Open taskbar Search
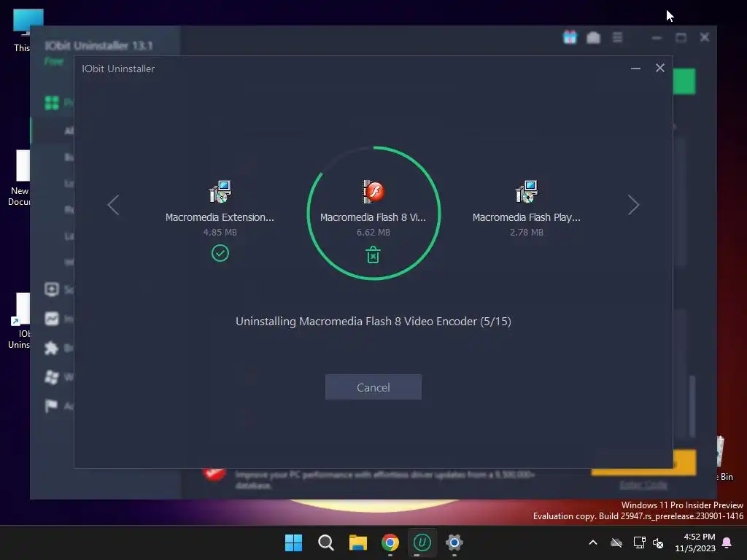 tap(326, 542)
